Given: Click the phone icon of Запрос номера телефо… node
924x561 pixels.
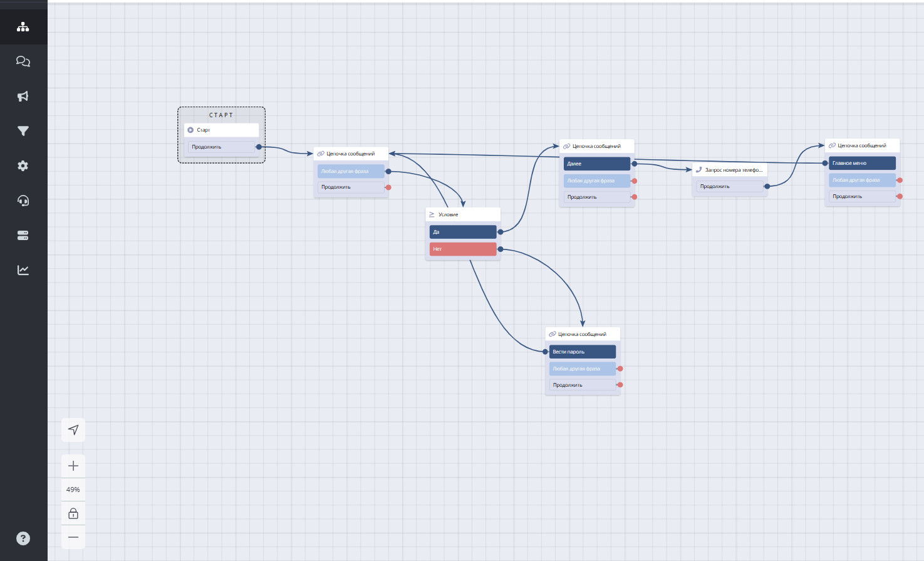Looking at the screenshot, I should pos(698,170).
